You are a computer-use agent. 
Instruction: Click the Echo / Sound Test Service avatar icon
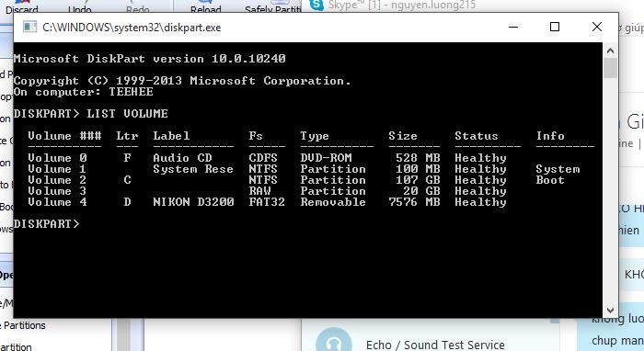tap(333, 340)
